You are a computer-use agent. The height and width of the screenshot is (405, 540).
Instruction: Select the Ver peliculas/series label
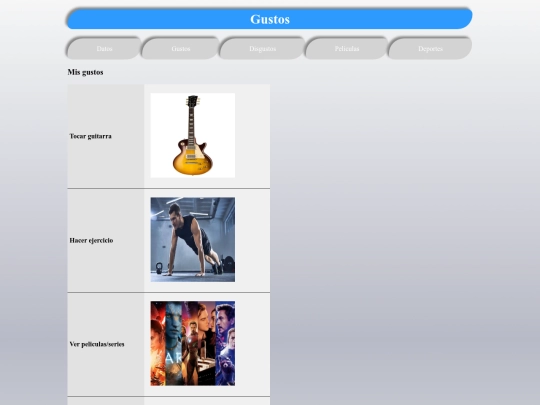pyautogui.click(x=97, y=344)
